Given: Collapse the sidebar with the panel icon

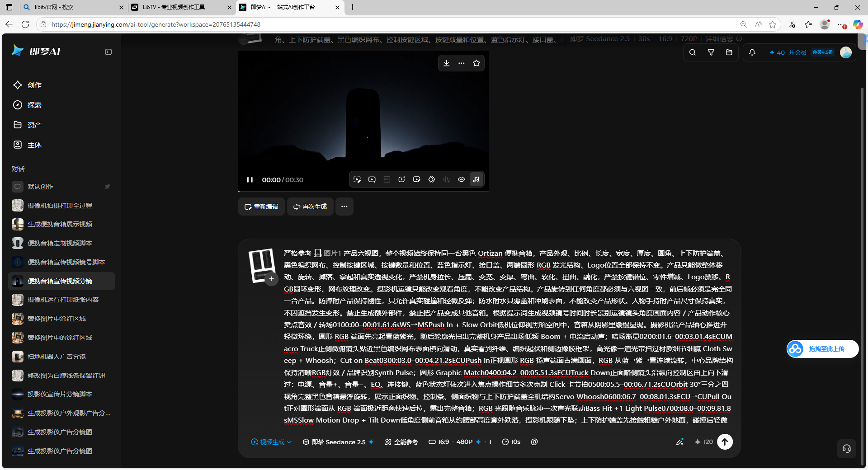Looking at the screenshot, I should click(x=108, y=52).
